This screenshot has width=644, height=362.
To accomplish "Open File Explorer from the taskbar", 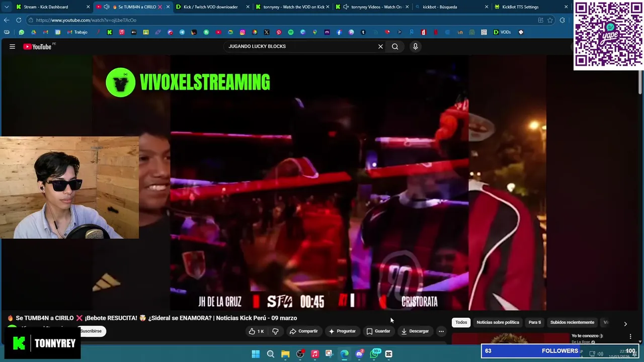I will click(285, 354).
